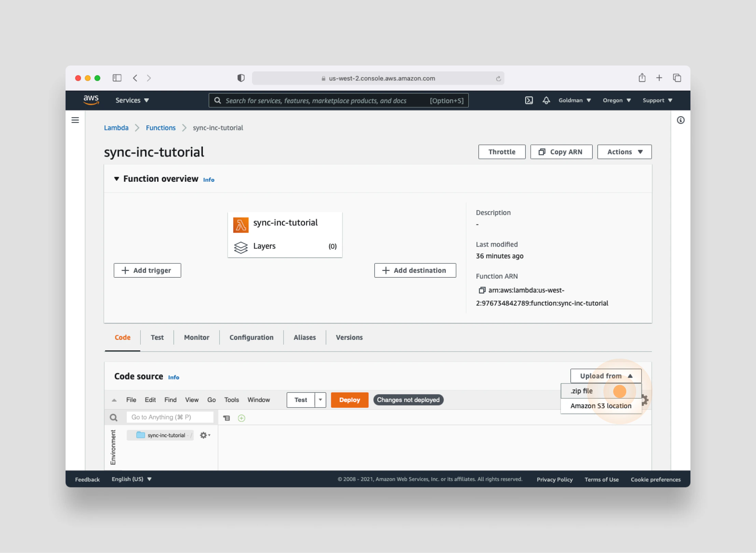
Task: Select the Code tab
Action: (x=123, y=337)
